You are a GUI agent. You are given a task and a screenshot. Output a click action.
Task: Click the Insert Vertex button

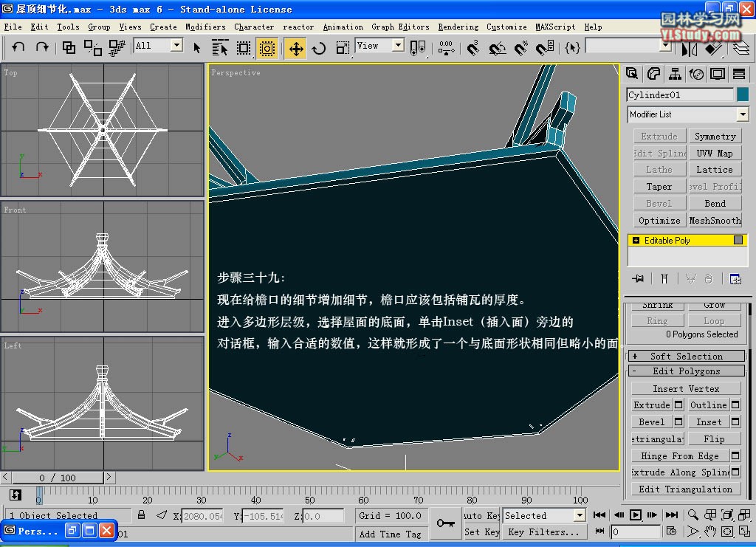pos(686,388)
